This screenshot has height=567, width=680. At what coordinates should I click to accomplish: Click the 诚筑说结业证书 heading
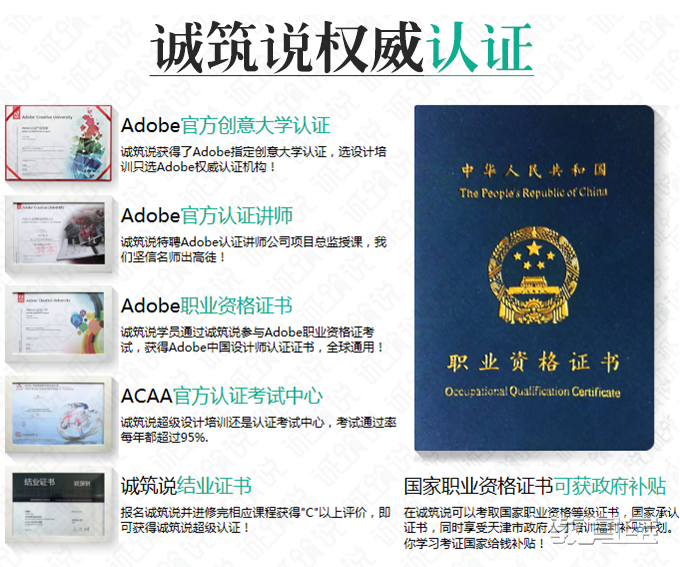[x=186, y=486]
